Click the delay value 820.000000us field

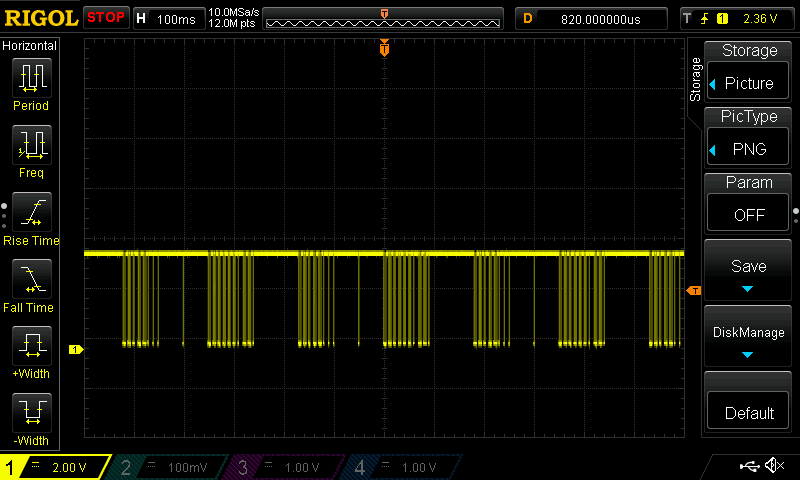pyautogui.click(x=601, y=19)
